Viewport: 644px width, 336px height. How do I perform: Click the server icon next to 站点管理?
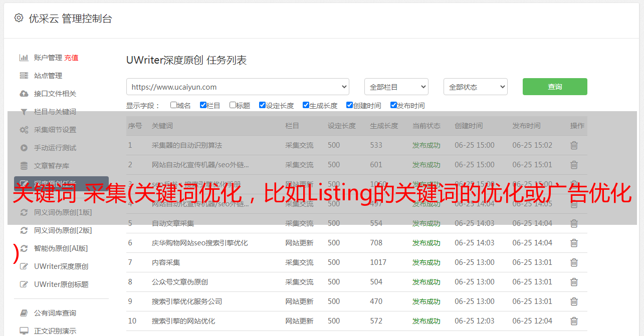click(x=24, y=76)
